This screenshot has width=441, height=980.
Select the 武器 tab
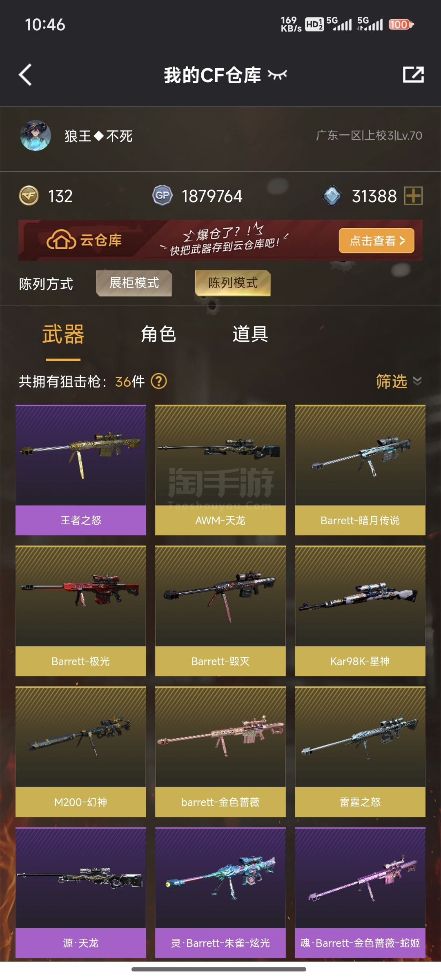(63, 334)
